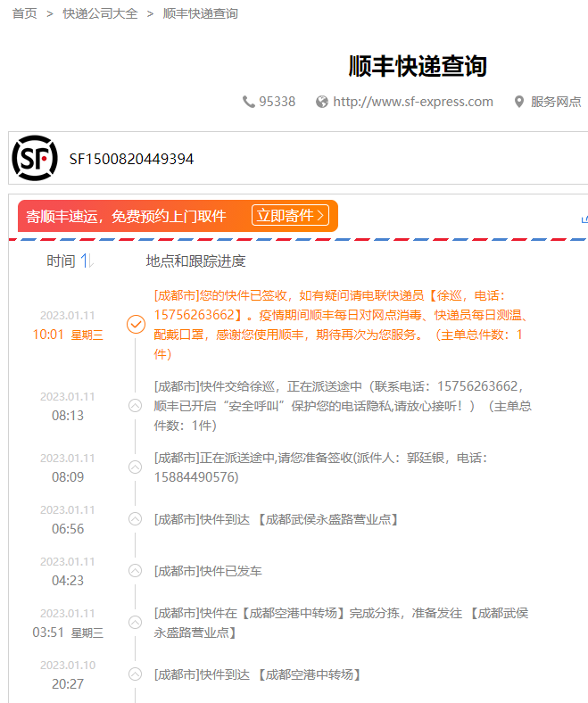
Task: Click the 快件已发车 entry
Action: tap(208, 571)
